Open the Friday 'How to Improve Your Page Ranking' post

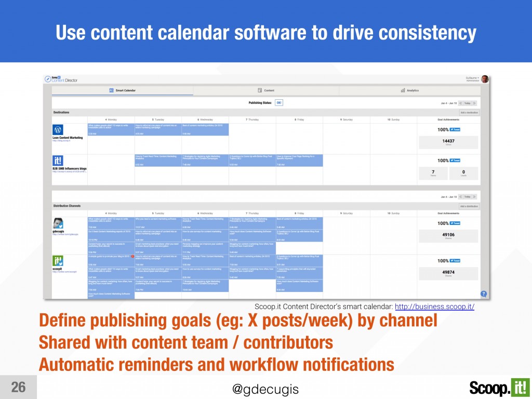click(x=299, y=161)
